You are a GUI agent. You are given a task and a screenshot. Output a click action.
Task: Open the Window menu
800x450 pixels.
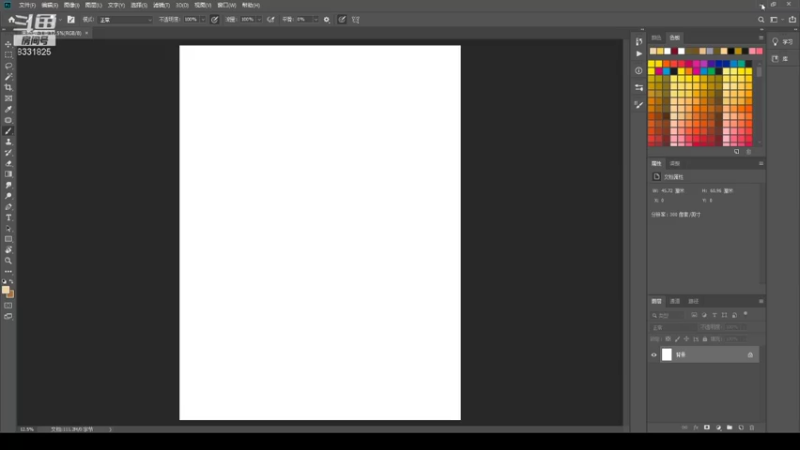pos(227,5)
